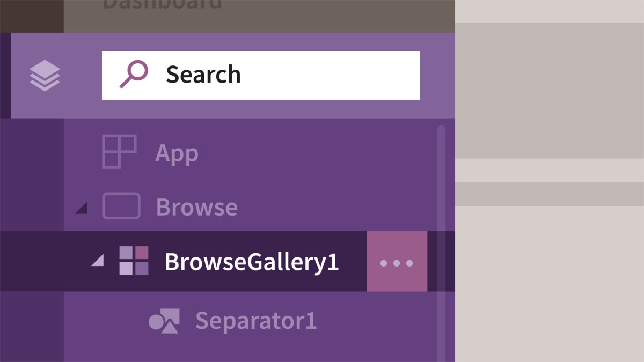Select the Browse screen label
644x362 pixels.
pos(196,207)
